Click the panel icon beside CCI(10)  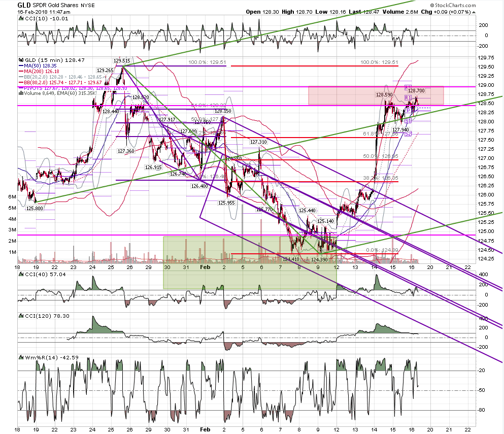point(21,19)
